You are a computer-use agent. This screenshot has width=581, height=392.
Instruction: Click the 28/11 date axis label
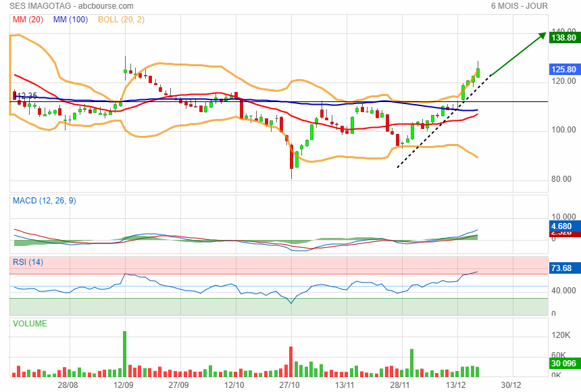(x=400, y=385)
